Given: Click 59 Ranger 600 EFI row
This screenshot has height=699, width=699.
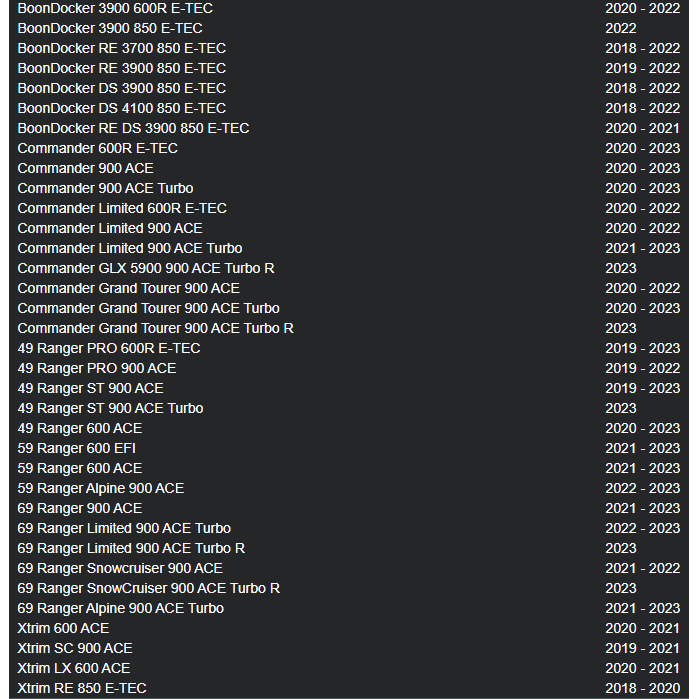Looking at the screenshot, I should pyautogui.click(x=349, y=448).
